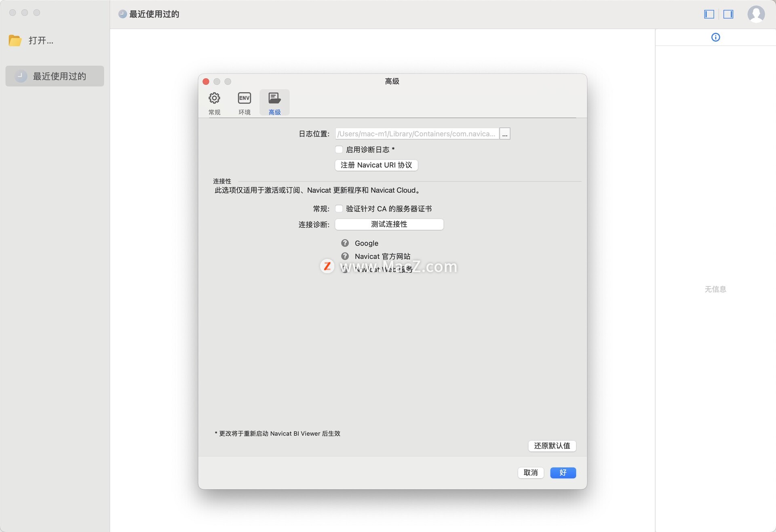Image resolution: width=776 pixels, height=532 pixels.
Task: Toggle 验证针对 CA 的服务器证书 checkbox
Action: point(339,208)
